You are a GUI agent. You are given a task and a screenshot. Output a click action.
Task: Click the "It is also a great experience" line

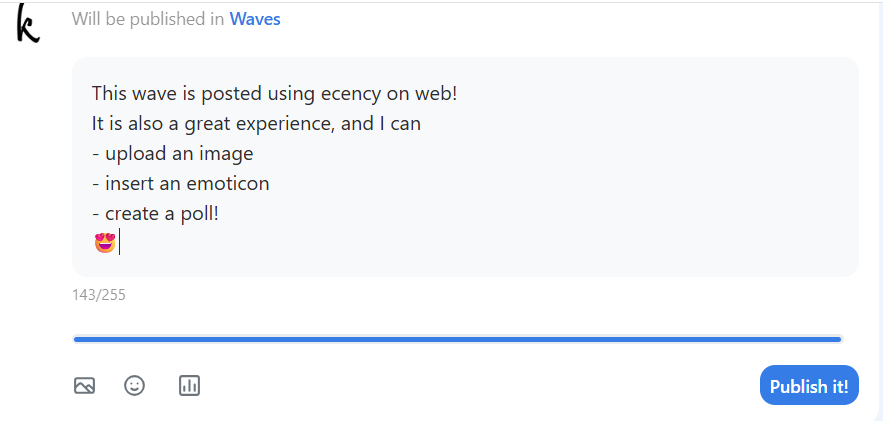click(x=256, y=123)
